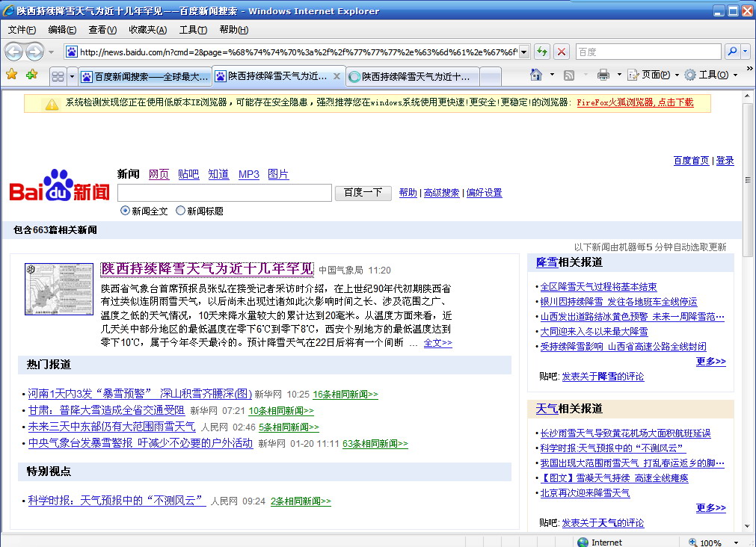Expand the address bar history dropdown

click(524, 52)
